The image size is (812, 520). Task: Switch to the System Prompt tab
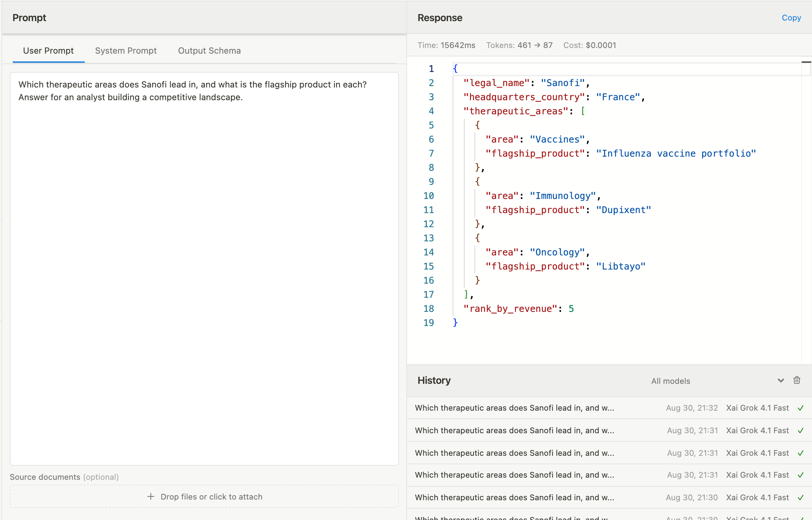click(x=126, y=50)
